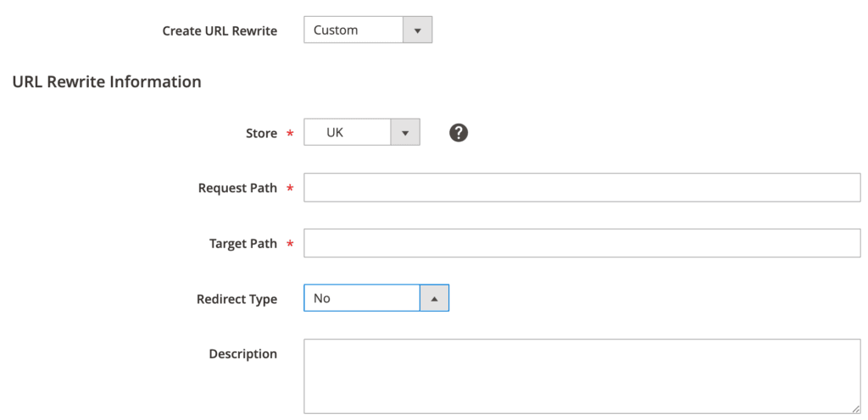868x420 pixels.
Task: Click the Request Path label
Action: point(237,188)
